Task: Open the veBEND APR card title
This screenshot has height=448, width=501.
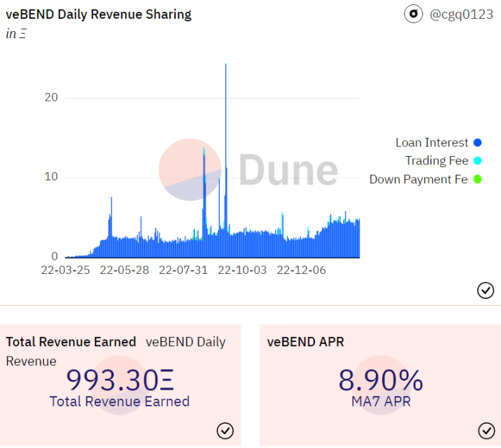Action: 305,342
